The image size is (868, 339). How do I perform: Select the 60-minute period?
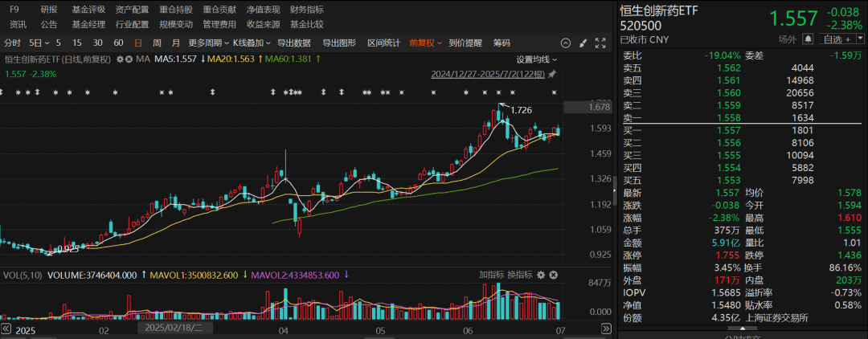click(118, 43)
